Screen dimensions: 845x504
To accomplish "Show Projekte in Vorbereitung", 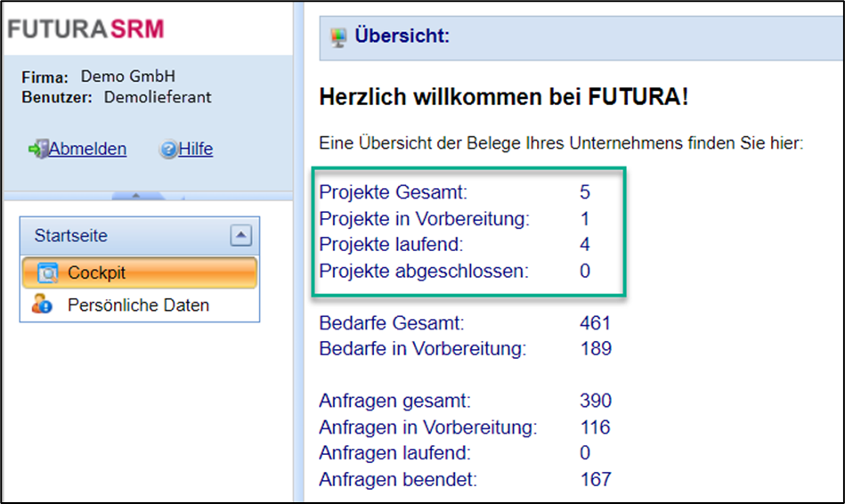I will pos(424,218).
